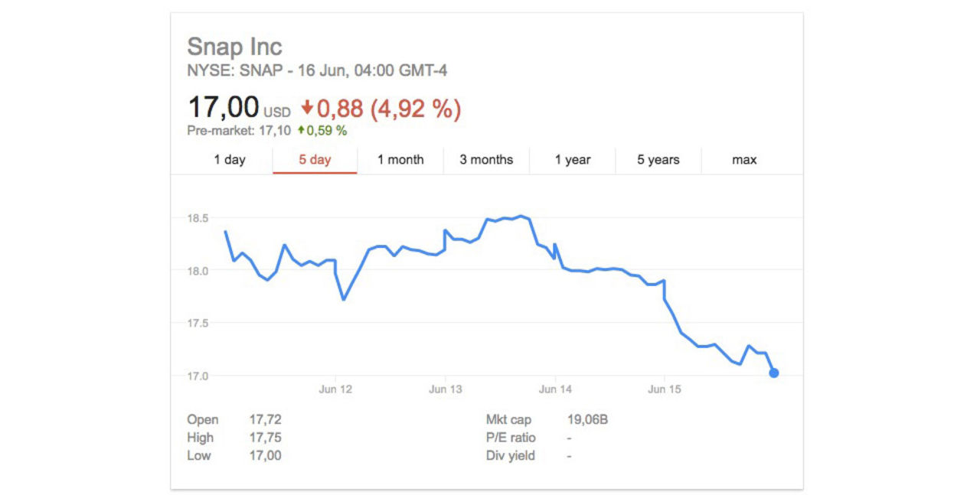The image size is (980, 495).
Task: Click the Mkt cap value 19,06B
Action: [586, 420]
